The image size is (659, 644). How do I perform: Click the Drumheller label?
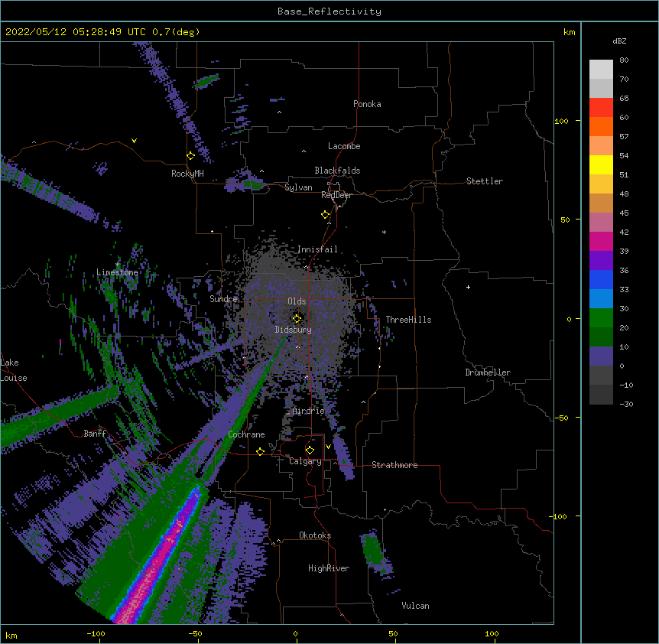tap(488, 372)
